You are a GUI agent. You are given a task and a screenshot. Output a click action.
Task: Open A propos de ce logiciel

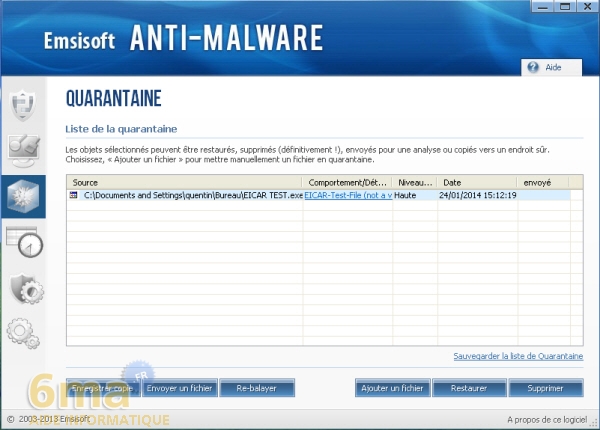(x=547, y=420)
